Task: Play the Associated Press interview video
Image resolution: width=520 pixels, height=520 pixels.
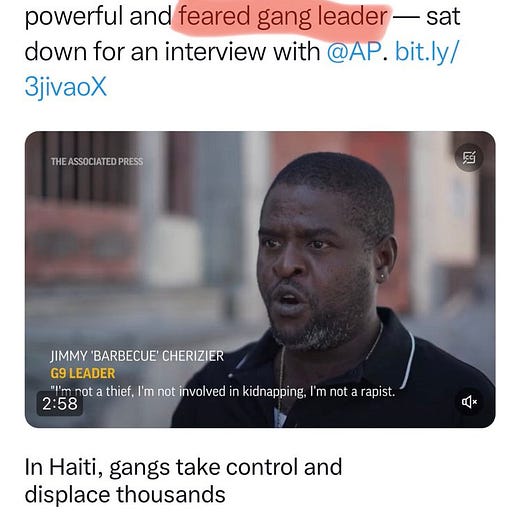Action: click(x=260, y=279)
